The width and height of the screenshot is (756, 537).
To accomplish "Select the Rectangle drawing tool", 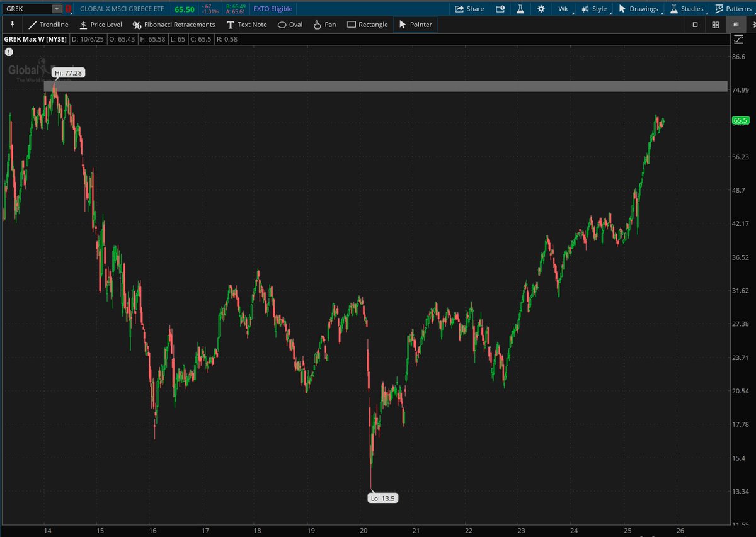I will tap(368, 25).
